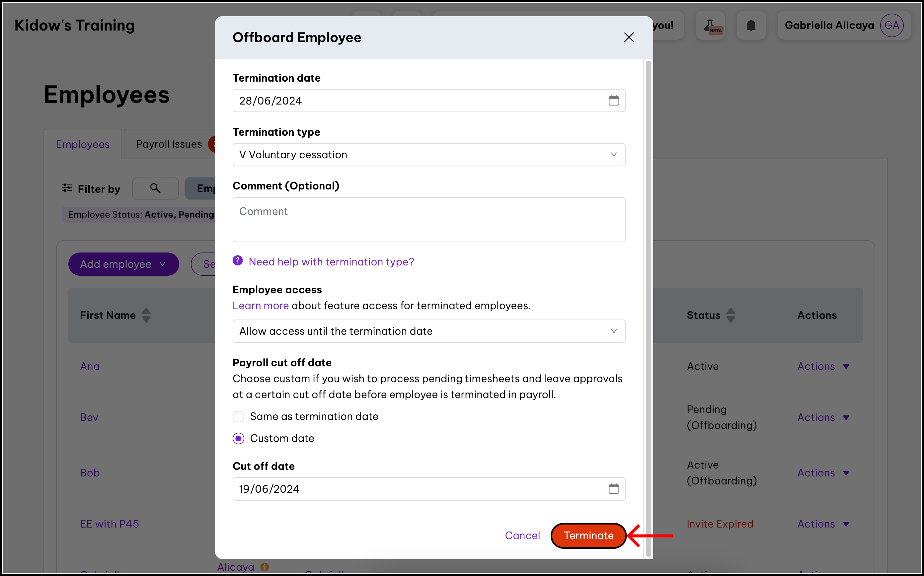Viewport: 924px width, 576px height.
Task: Open calendar picker for Termination date
Action: click(x=613, y=101)
